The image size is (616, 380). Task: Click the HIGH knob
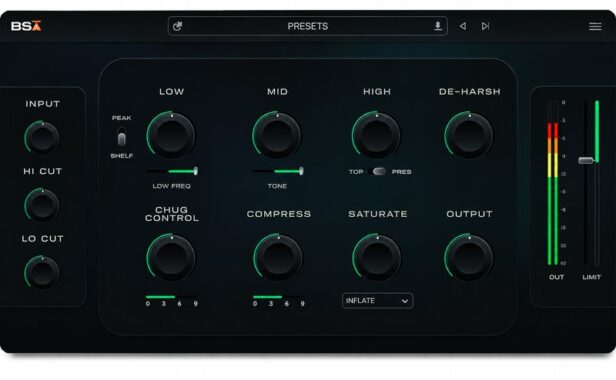point(376,135)
